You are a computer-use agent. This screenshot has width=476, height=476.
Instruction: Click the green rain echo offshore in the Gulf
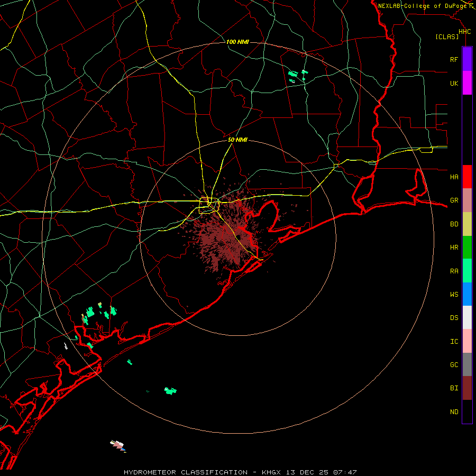(170, 391)
